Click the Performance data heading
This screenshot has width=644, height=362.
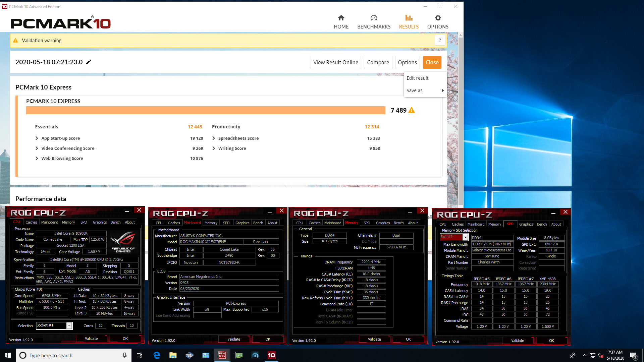[x=41, y=199]
